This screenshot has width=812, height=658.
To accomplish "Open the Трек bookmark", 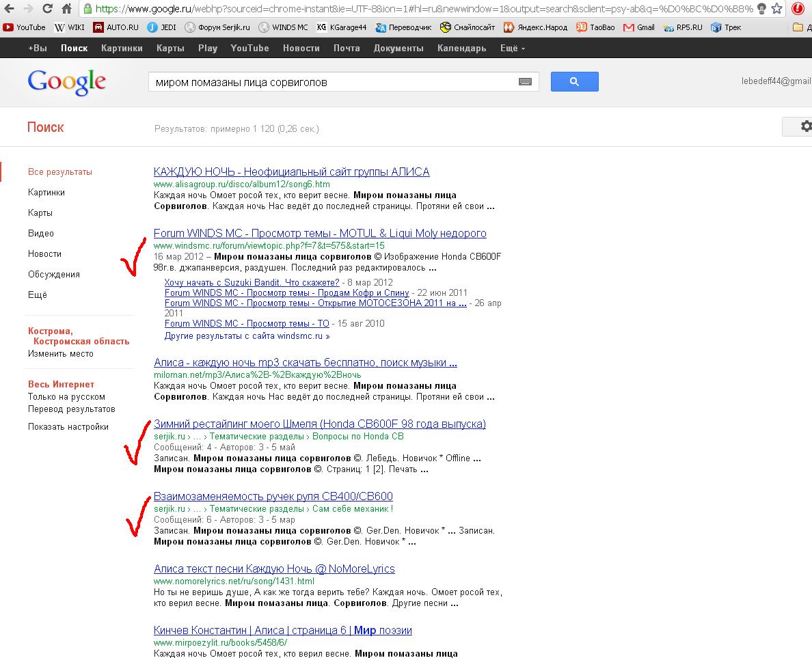I will [x=726, y=27].
